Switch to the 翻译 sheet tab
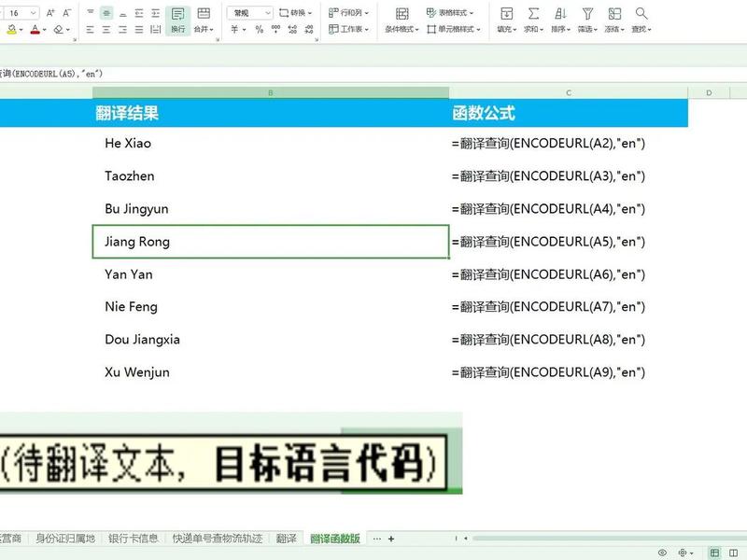Image resolution: width=747 pixels, height=560 pixels. (x=287, y=539)
